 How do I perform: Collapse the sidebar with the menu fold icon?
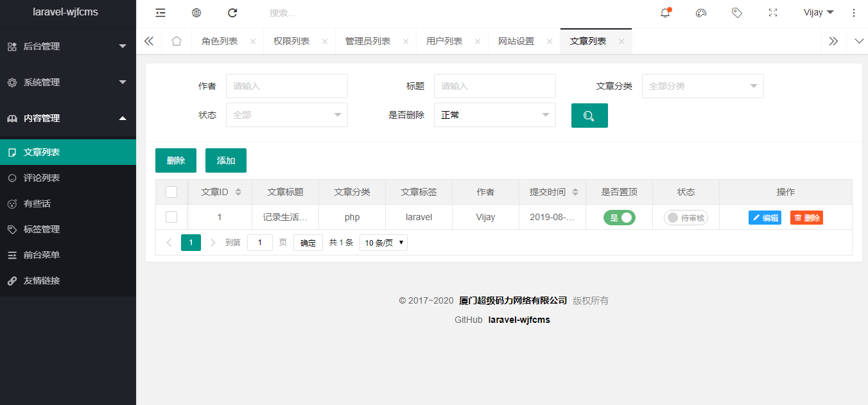[161, 13]
